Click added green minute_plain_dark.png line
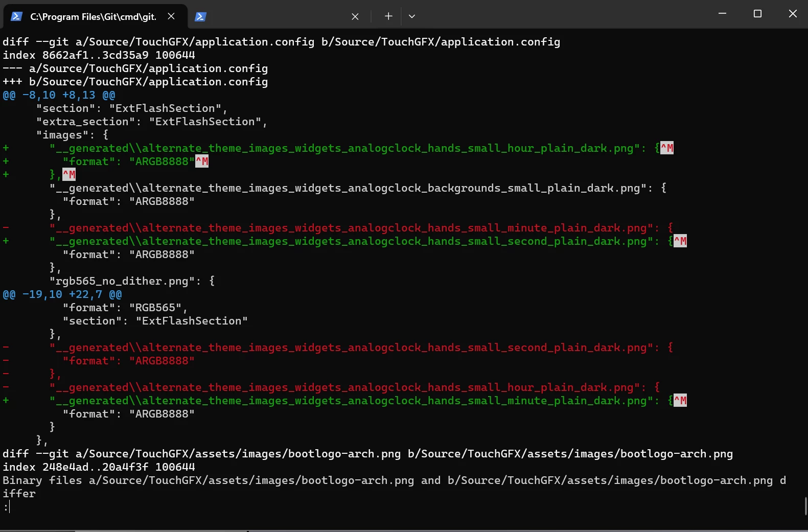The image size is (808, 532). pyautogui.click(x=345, y=401)
